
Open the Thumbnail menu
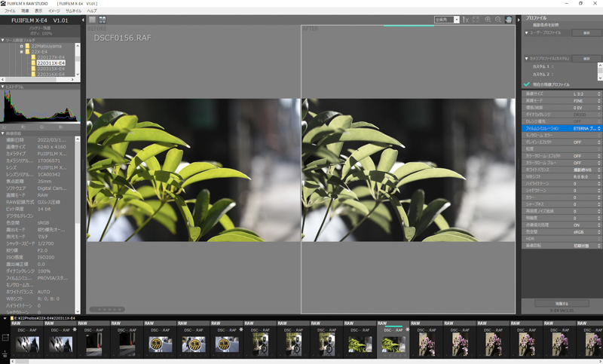tap(73, 11)
